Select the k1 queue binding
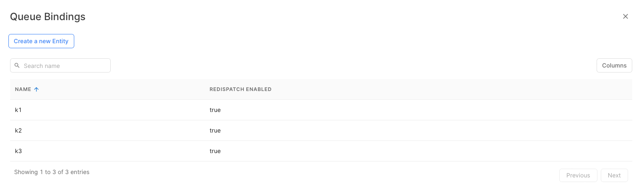Image resolution: width=644 pixels, height=190 pixels. coord(18,110)
